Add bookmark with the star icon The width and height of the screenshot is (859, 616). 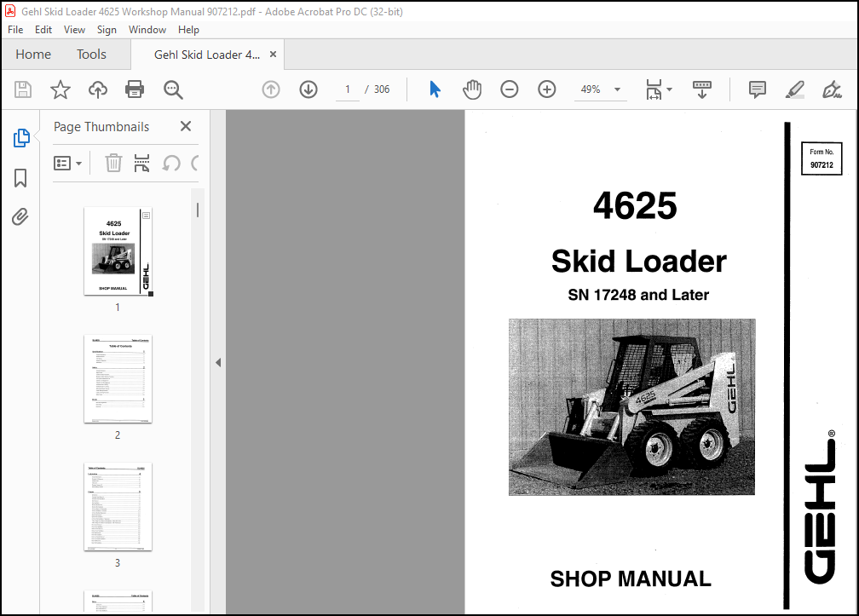61,89
